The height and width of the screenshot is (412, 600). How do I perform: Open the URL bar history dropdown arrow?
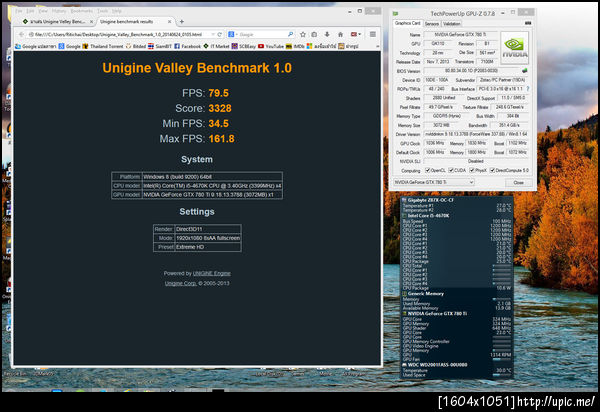(x=213, y=34)
